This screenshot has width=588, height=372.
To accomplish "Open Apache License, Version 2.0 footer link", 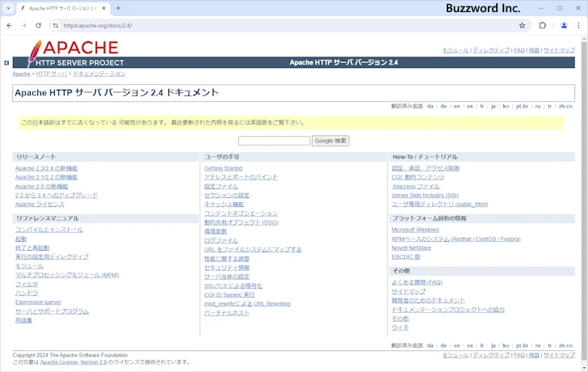I will (x=73, y=362).
